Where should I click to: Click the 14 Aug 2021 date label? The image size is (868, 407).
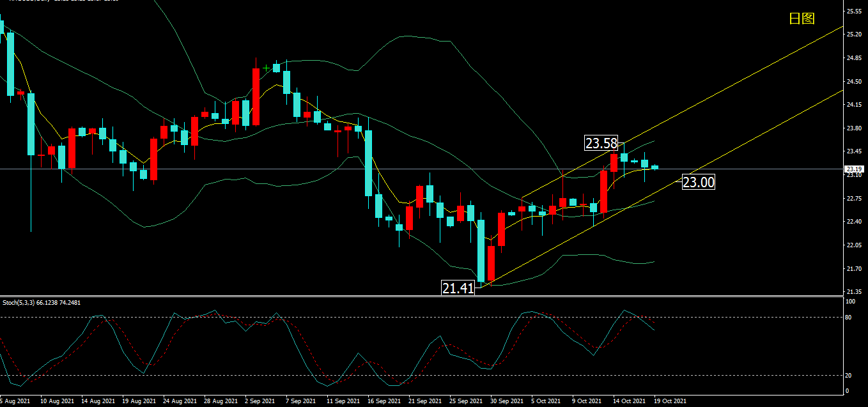coord(98,401)
